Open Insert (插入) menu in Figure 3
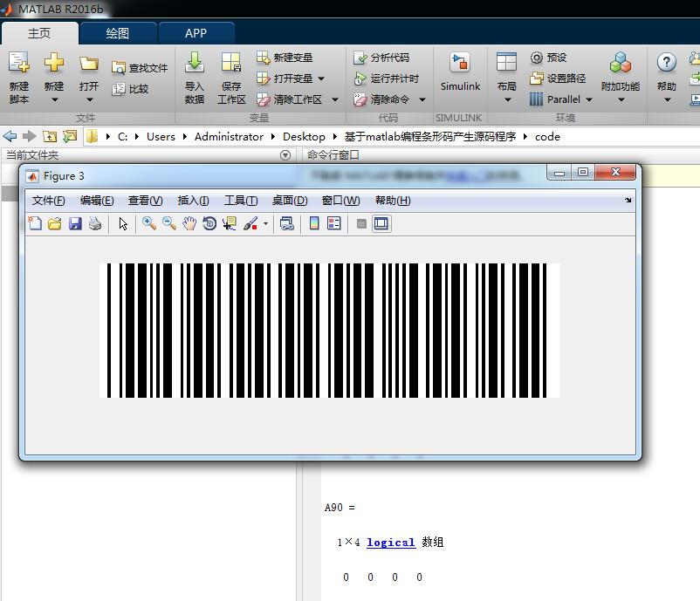This screenshot has height=601, width=700. [193, 201]
